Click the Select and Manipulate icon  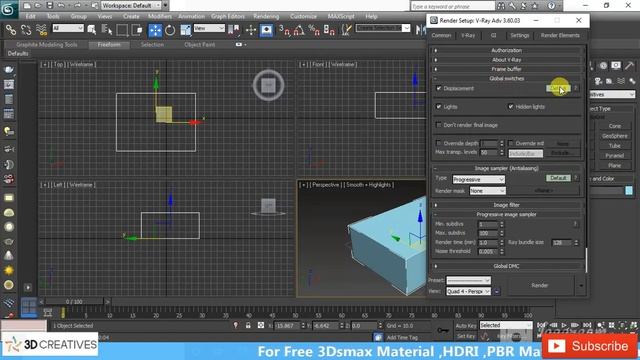pos(251,30)
